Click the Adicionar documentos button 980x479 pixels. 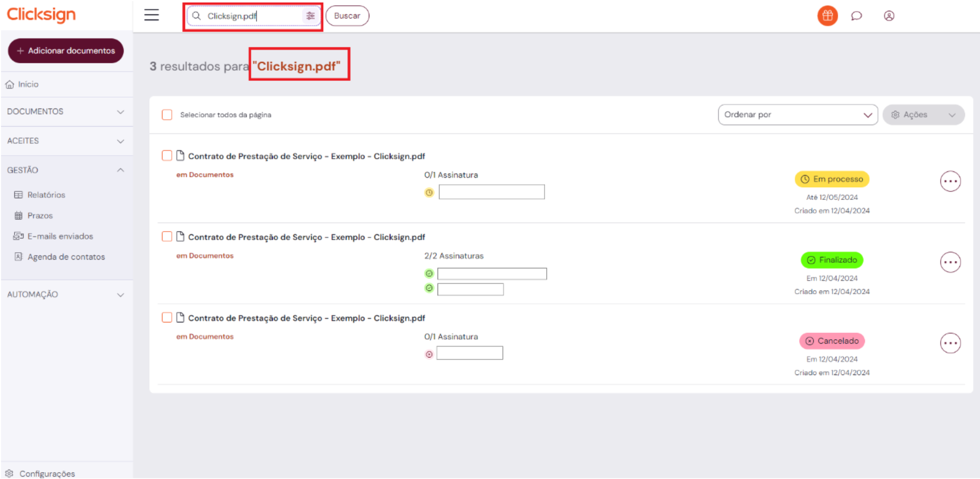coord(66,51)
